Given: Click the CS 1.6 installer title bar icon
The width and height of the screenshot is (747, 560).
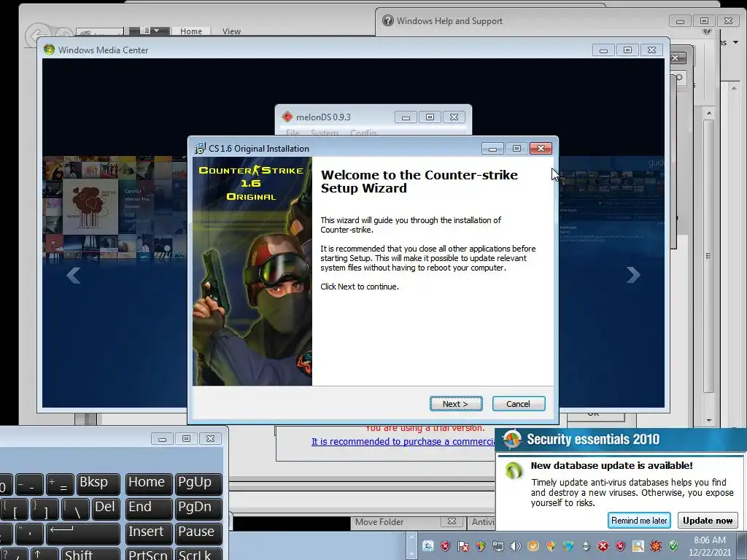Looking at the screenshot, I should click(200, 148).
